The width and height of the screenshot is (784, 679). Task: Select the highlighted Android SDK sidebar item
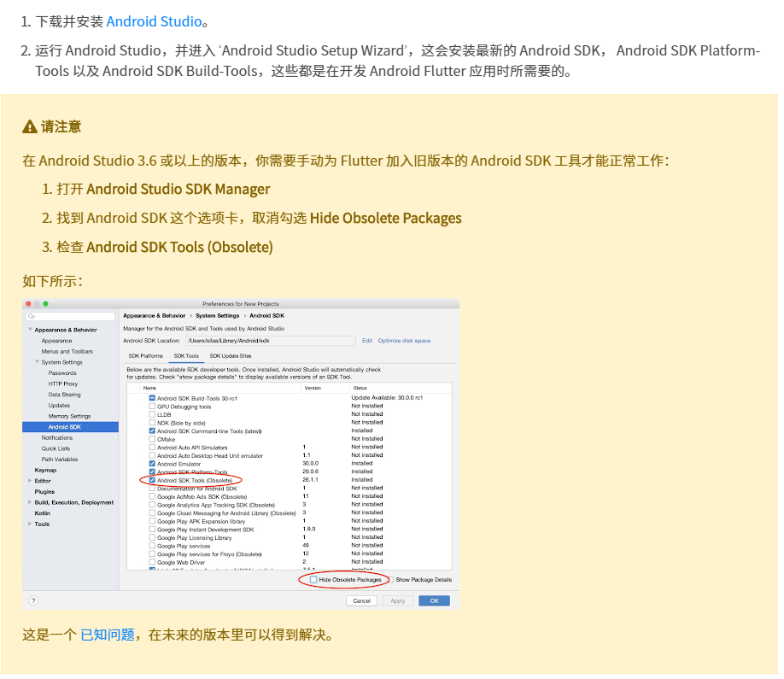tap(71, 427)
